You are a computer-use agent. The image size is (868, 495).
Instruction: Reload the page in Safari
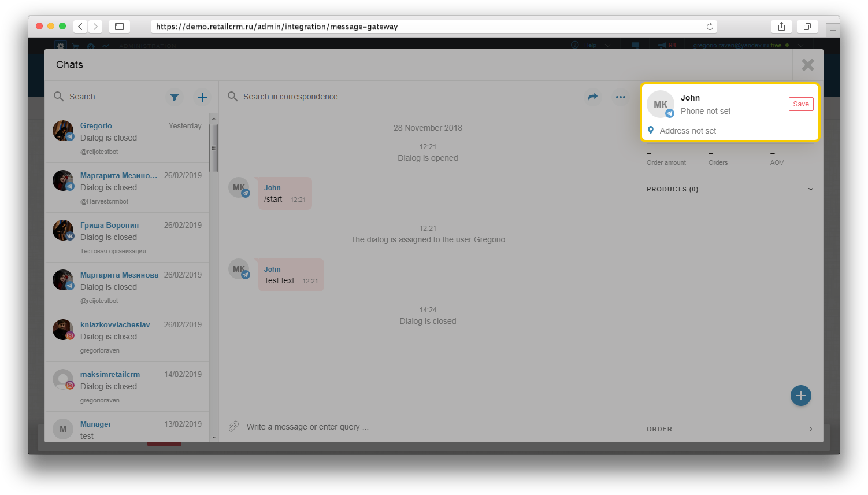[x=710, y=27]
